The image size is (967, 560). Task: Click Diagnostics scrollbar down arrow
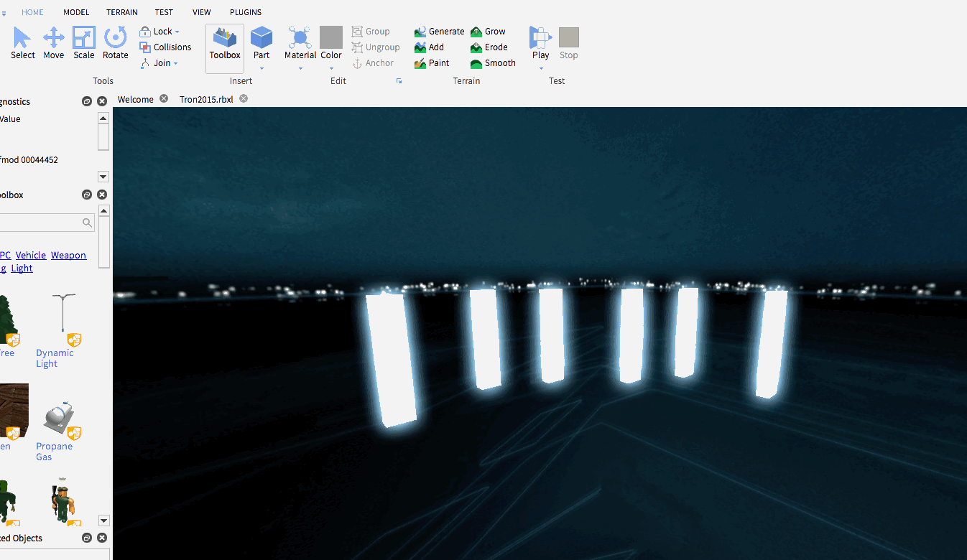[103, 177]
